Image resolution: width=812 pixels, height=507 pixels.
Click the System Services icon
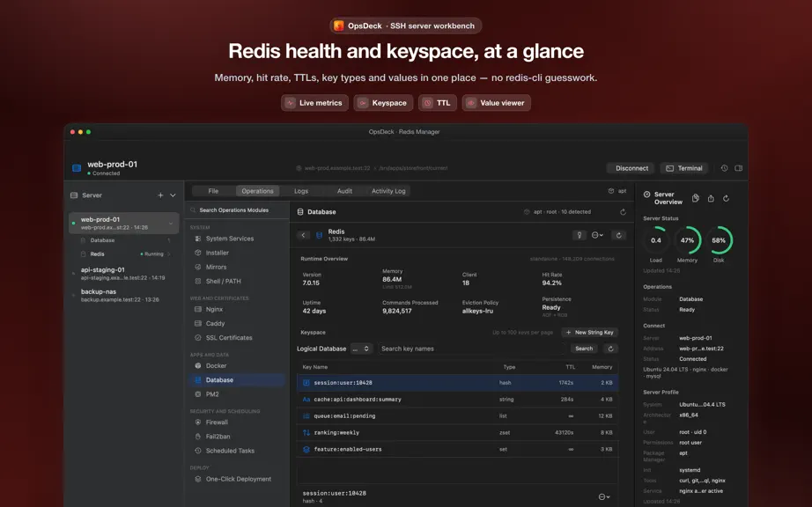[x=198, y=239]
